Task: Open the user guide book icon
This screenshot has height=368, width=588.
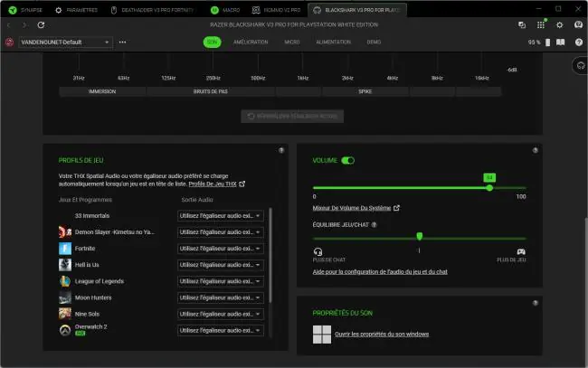Action: 560,42
